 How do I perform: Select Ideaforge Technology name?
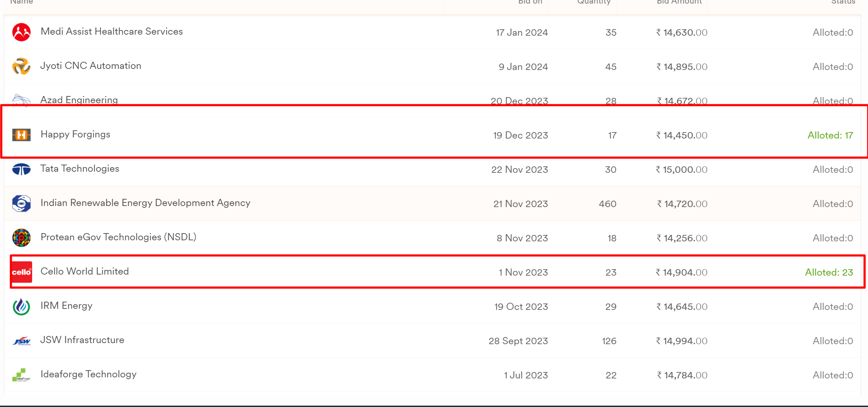(x=89, y=374)
